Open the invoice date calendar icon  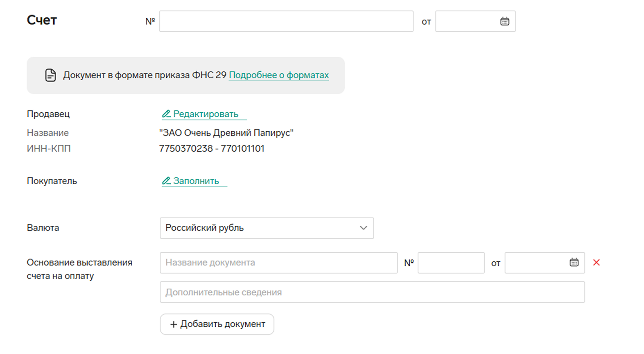pos(505,21)
